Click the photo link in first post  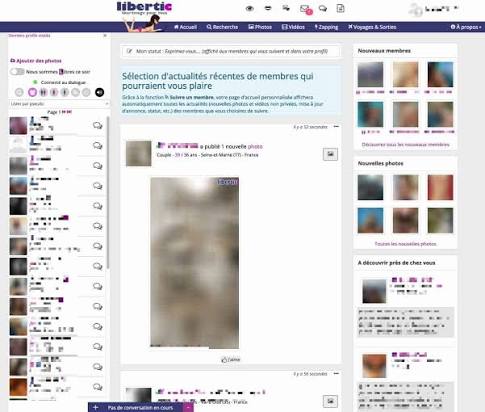click(255, 146)
